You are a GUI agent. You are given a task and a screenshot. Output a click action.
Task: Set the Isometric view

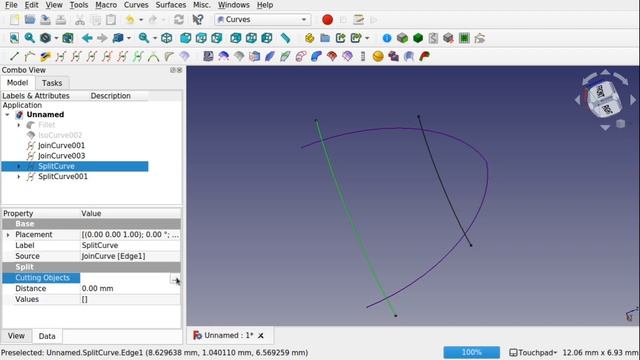(x=167, y=38)
